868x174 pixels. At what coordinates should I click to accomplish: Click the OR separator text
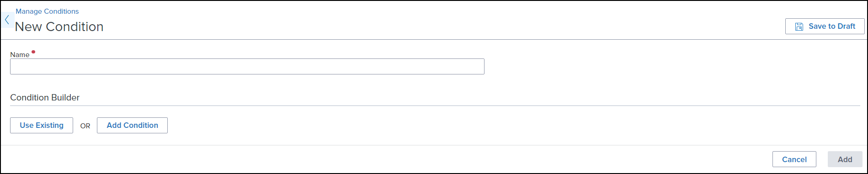pyautogui.click(x=85, y=126)
